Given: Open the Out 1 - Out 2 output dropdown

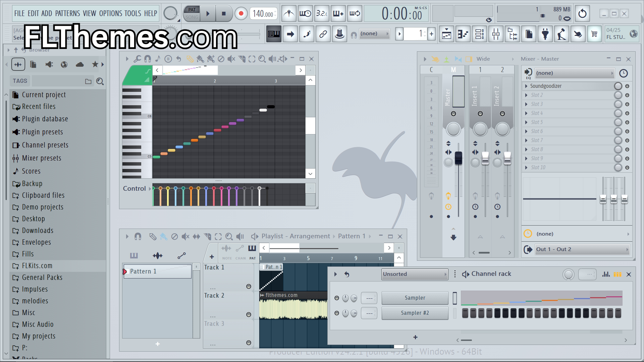Looking at the screenshot, I should 582,249.
